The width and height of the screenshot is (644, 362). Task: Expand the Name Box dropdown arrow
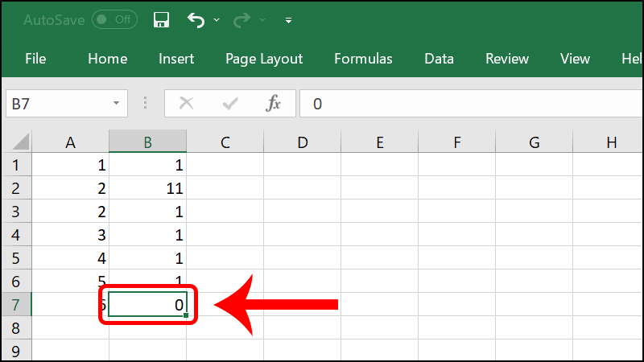tap(117, 103)
